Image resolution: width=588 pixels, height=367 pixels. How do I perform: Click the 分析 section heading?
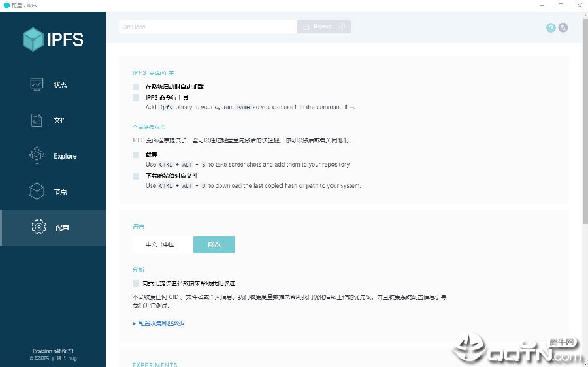(139, 270)
